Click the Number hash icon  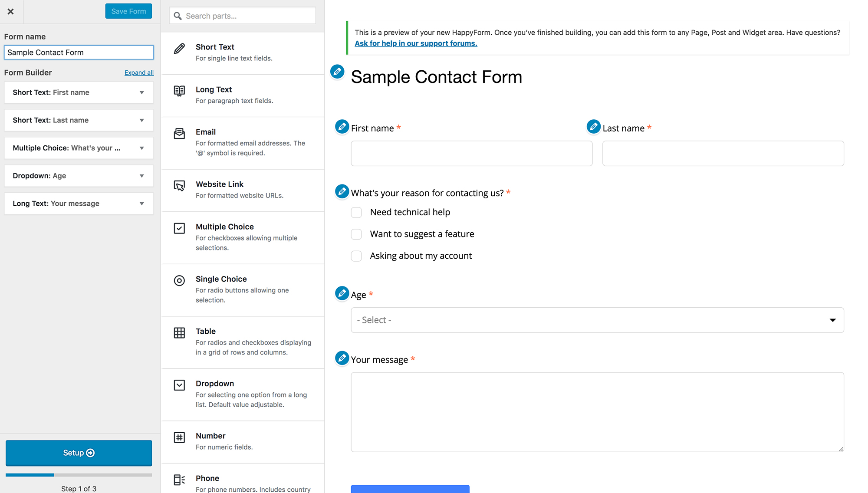click(179, 437)
